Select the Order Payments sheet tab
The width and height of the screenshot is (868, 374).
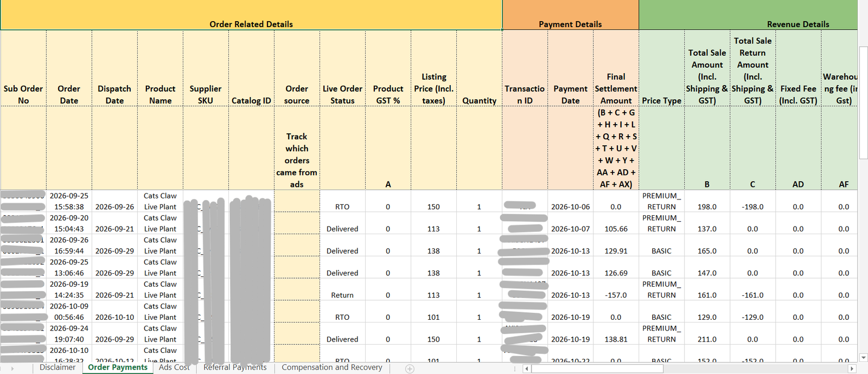coord(118,367)
